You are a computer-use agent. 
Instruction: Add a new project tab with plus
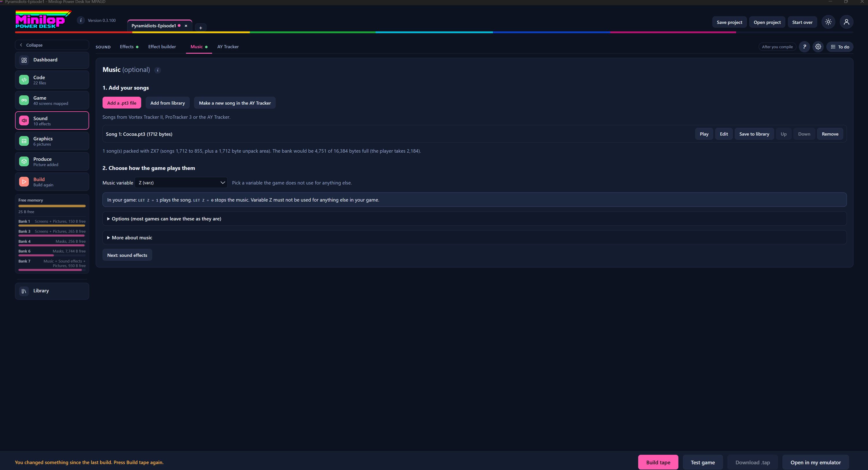click(201, 28)
